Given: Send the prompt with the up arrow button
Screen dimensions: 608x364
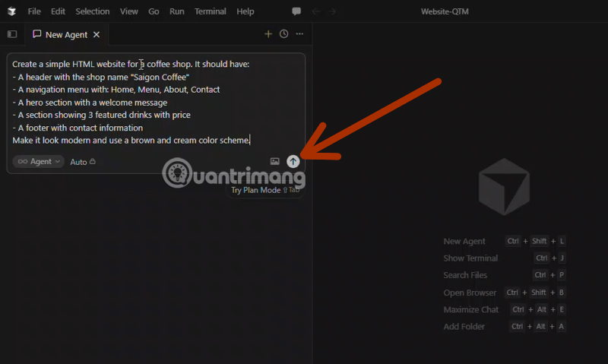Looking at the screenshot, I should (293, 161).
